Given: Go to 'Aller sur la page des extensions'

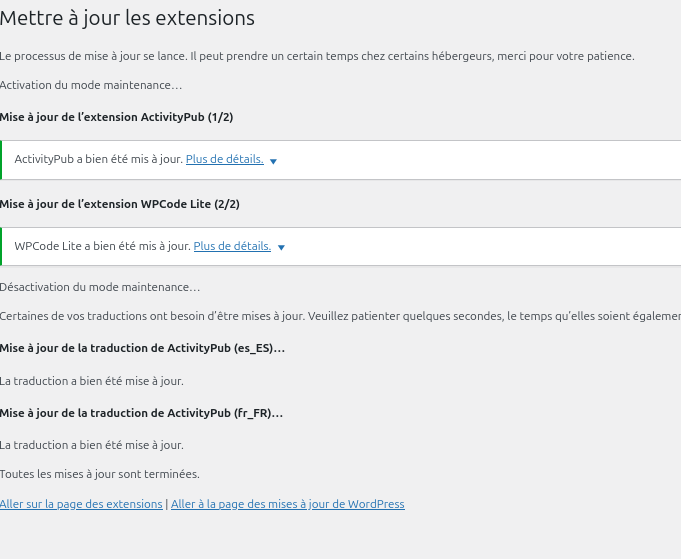Looking at the screenshot, I should pos(81,504).
